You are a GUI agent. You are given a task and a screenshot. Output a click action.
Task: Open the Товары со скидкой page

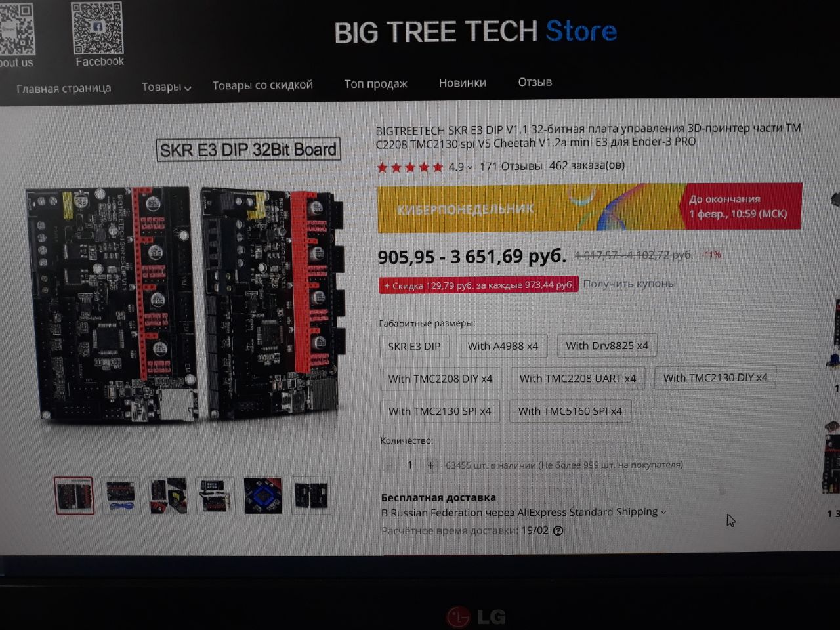coord(262,85)
